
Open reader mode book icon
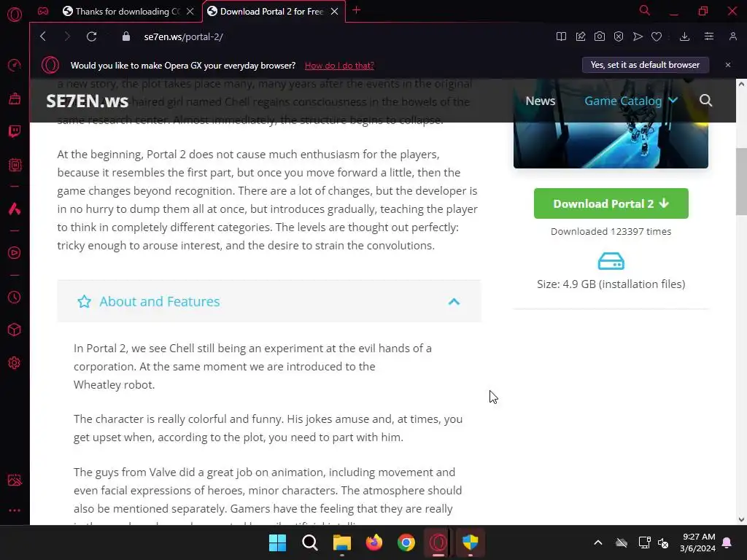(x=561, y=36)
